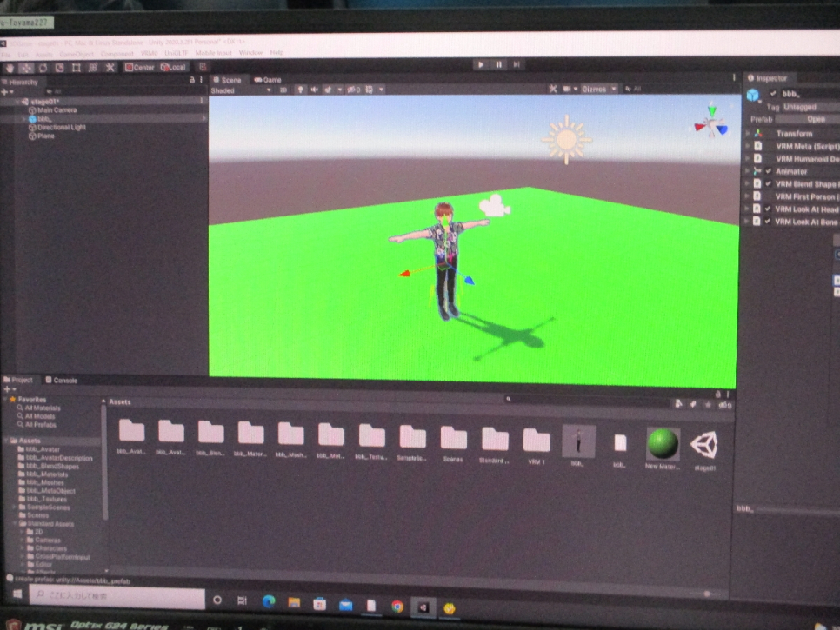
Task: Select the green New Material asset
Action: [x=662, y=445]
